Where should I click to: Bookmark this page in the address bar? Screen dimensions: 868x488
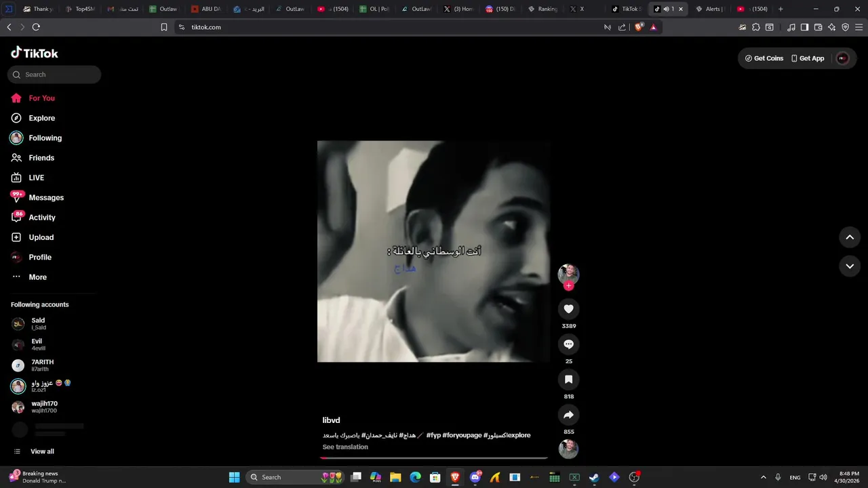tap(164, 27)
